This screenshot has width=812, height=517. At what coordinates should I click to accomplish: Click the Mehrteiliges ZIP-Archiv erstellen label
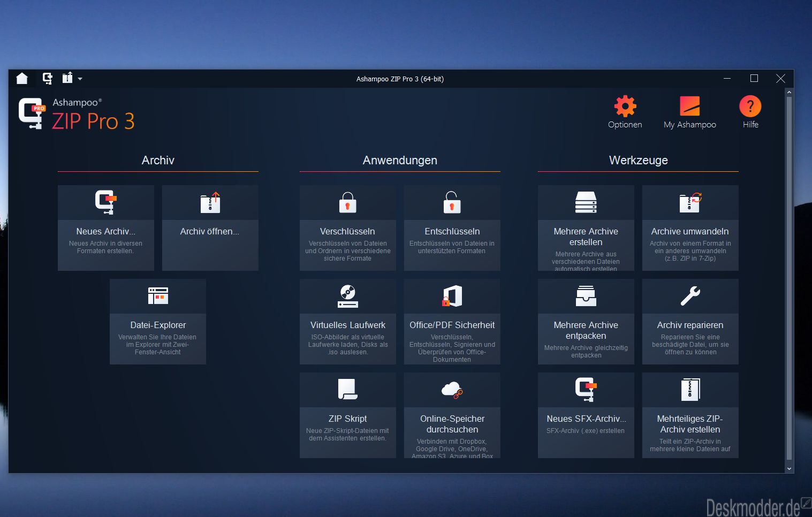click(x=690, y=424)
